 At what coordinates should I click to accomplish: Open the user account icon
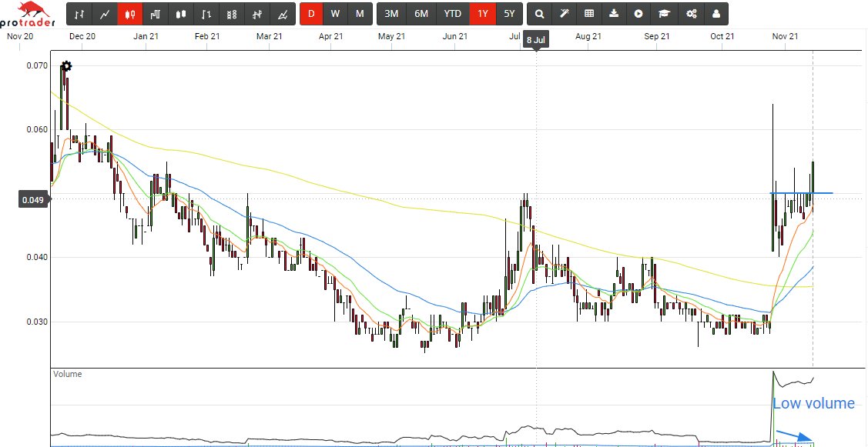coord(716,14)
